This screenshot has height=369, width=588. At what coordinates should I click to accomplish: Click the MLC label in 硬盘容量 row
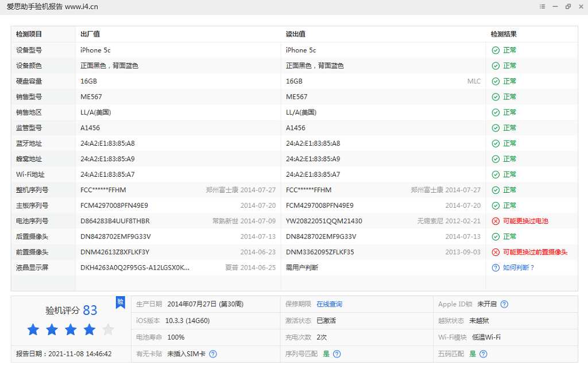[474, 81]
